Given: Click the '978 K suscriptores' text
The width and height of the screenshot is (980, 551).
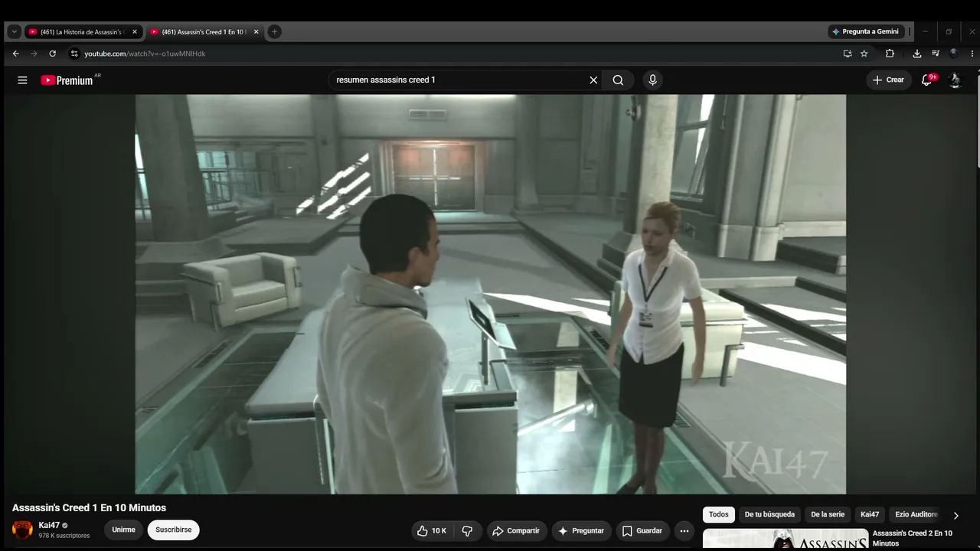Looking at the screenshot, I should tap(64, 536).
